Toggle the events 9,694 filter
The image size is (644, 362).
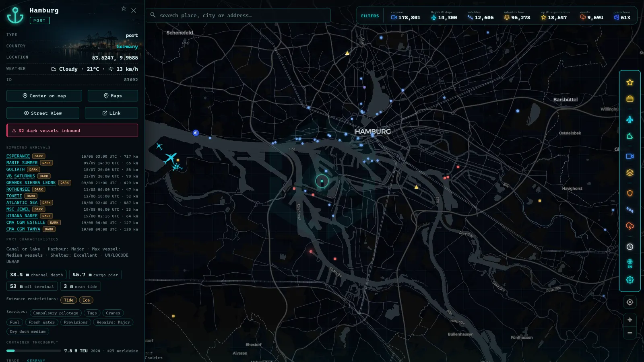click(x=592, y=16)
